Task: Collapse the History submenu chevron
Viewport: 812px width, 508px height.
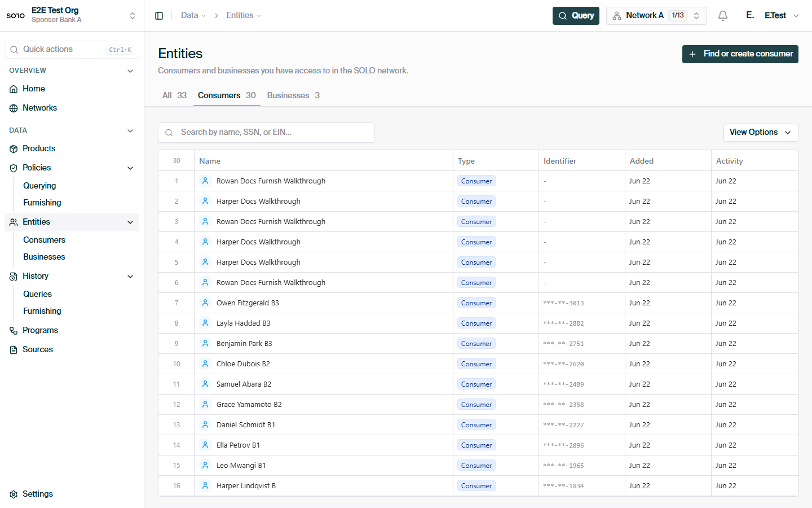Action: 130,277
